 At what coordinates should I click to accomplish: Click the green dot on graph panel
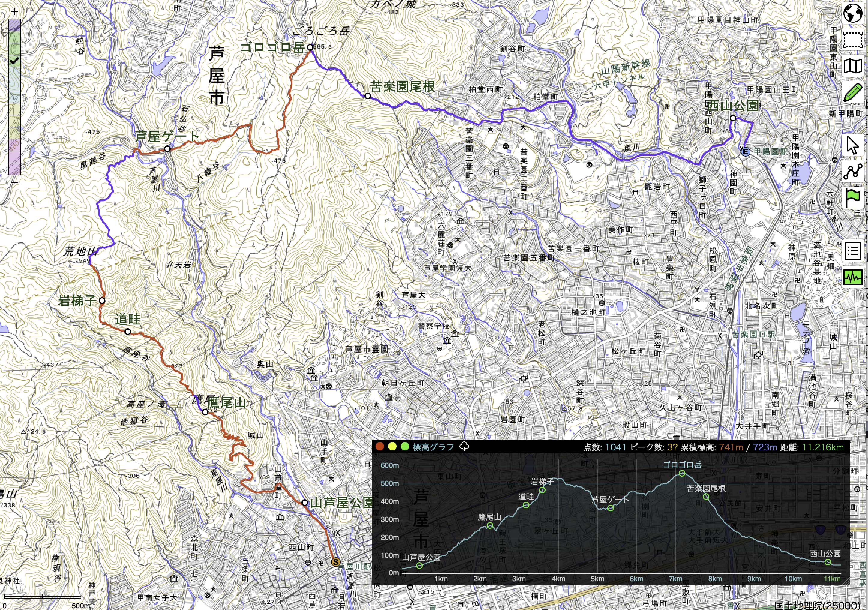point(405,447)
